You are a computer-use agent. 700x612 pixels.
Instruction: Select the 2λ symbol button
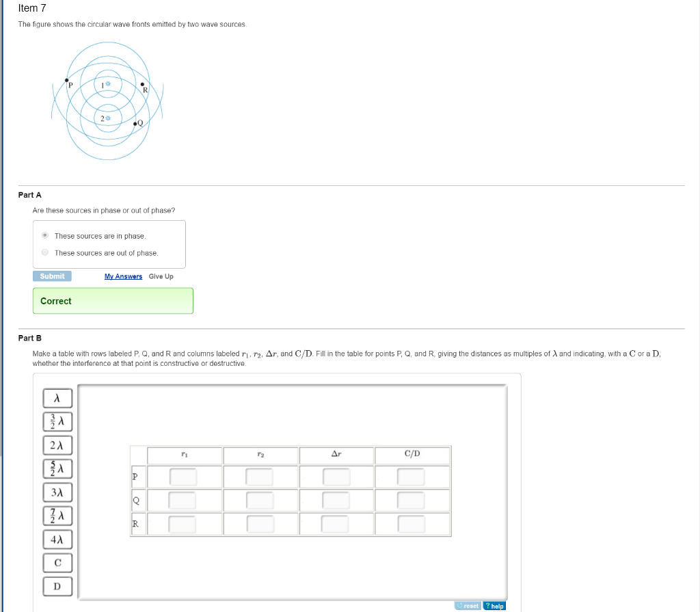coord(57,444)
